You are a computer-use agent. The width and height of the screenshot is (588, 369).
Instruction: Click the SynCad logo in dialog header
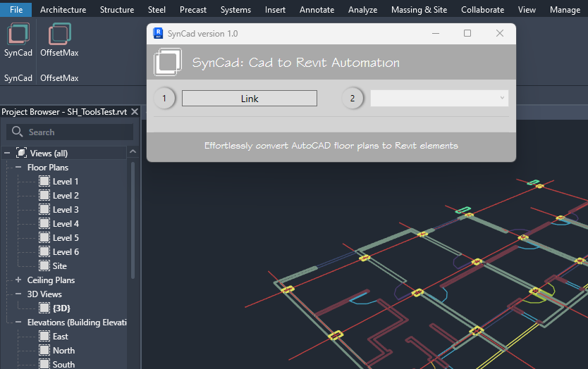pos(168,62)
